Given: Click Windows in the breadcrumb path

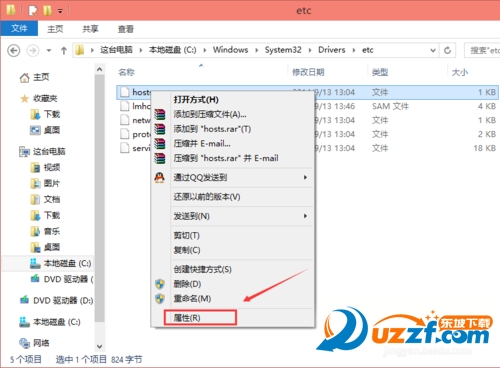Looking at the screenshot, I should [230, 50].
